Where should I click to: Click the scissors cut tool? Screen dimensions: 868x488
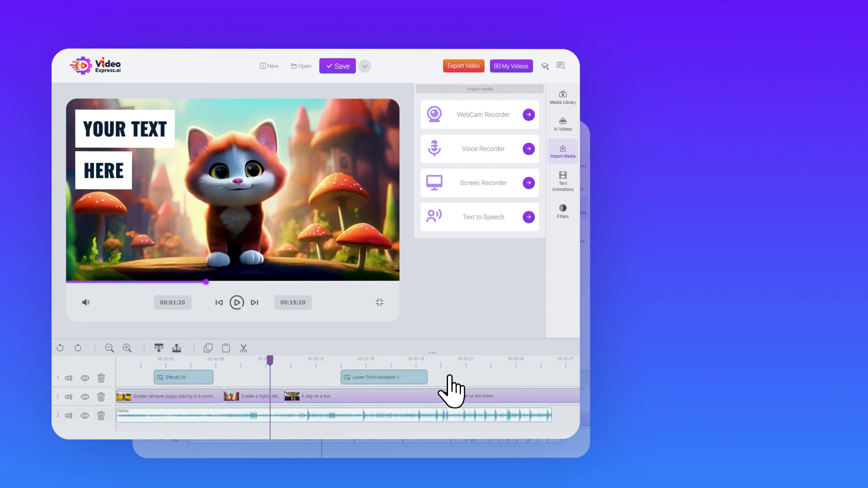[244, 348]
